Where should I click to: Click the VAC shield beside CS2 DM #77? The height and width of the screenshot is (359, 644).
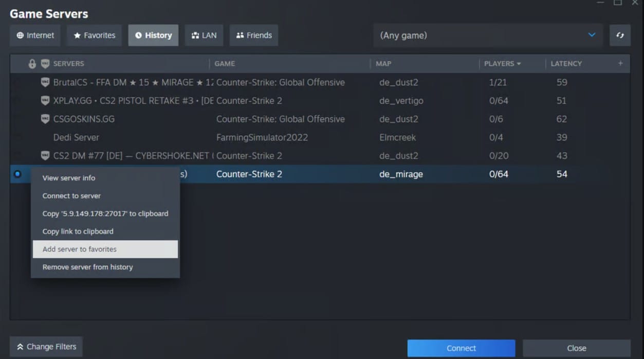point(45,155)
